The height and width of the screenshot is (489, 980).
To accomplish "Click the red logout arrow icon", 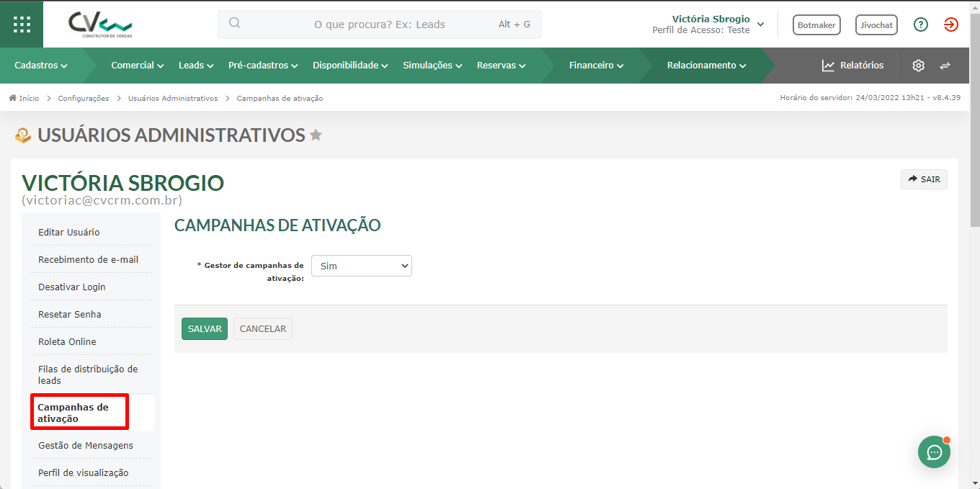I will click(x=951, y=24).
